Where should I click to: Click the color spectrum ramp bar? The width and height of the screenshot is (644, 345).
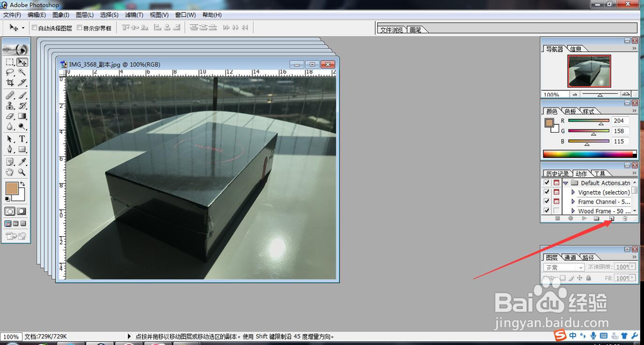coord(590,154)
